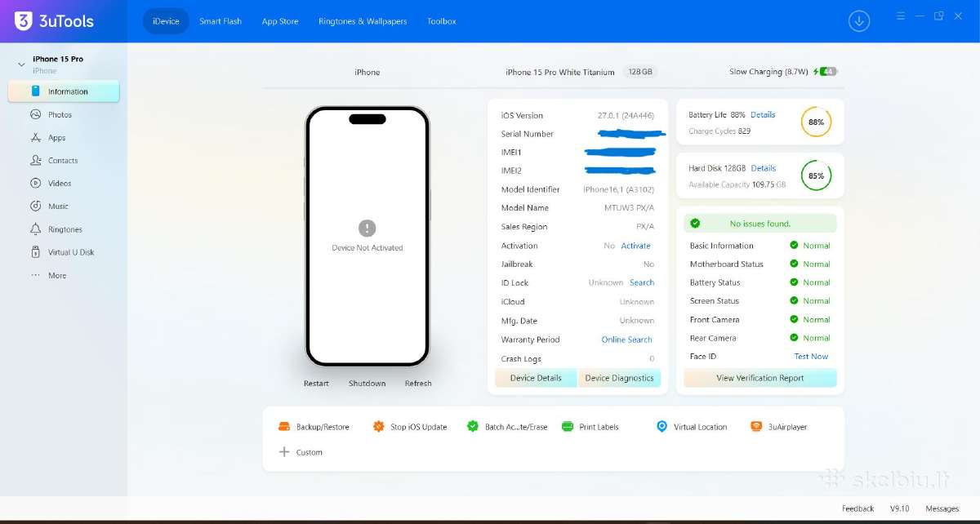Select Information in the sidebar
The height and width of the screenshot is (524, 980).
pyautogui.click(x=64, y=91)
